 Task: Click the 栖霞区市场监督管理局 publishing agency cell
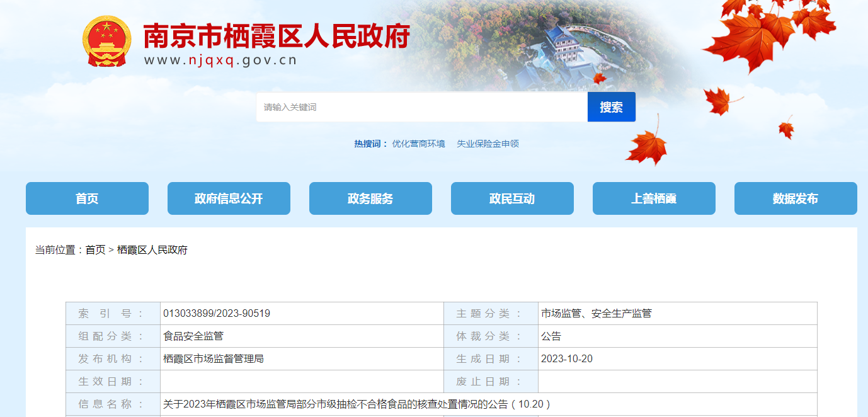pyautogui.click(x=213, y=359)
